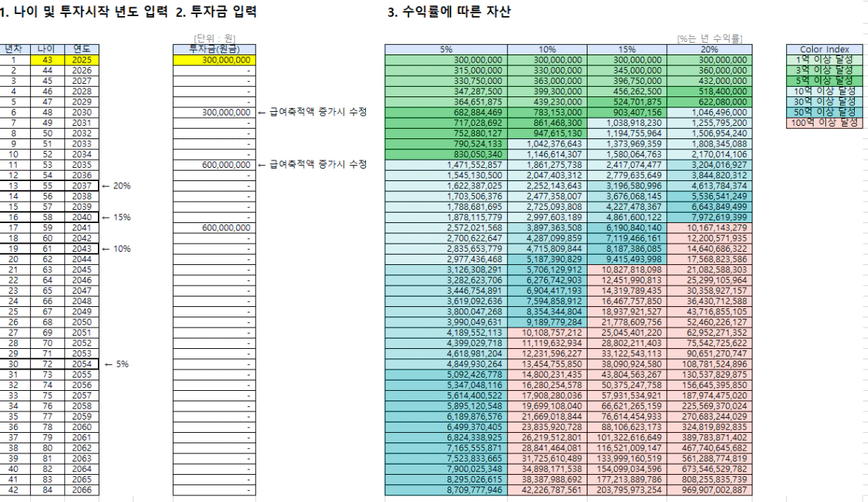This screenshot has height=502, width=868.
Task: Click the 급여축적액 증가시 수정 note beside 2030 row
Action: pos(312,113)
